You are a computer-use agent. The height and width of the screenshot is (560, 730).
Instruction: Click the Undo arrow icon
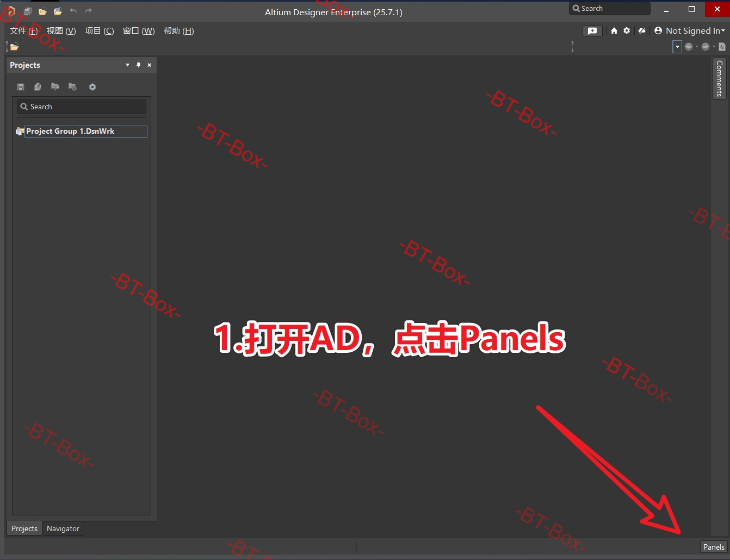[73, 11]
